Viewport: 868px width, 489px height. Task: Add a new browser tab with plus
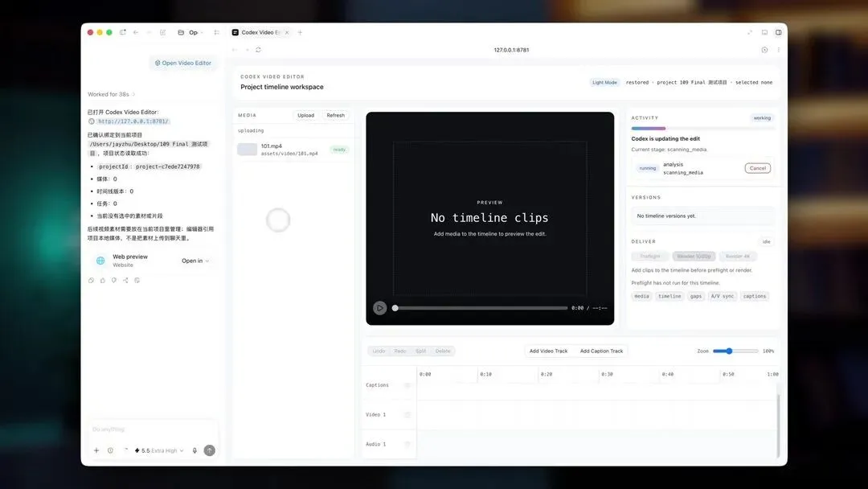(300, 32)
